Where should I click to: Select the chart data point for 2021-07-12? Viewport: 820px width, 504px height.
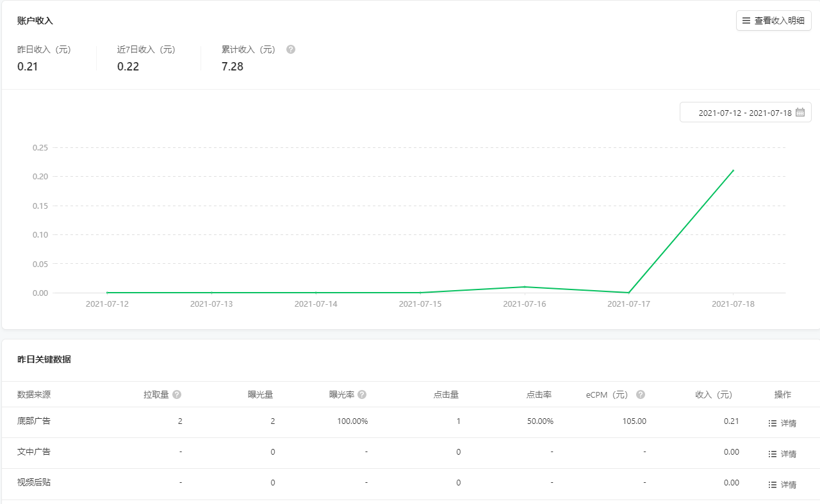(x=107, y=293)
